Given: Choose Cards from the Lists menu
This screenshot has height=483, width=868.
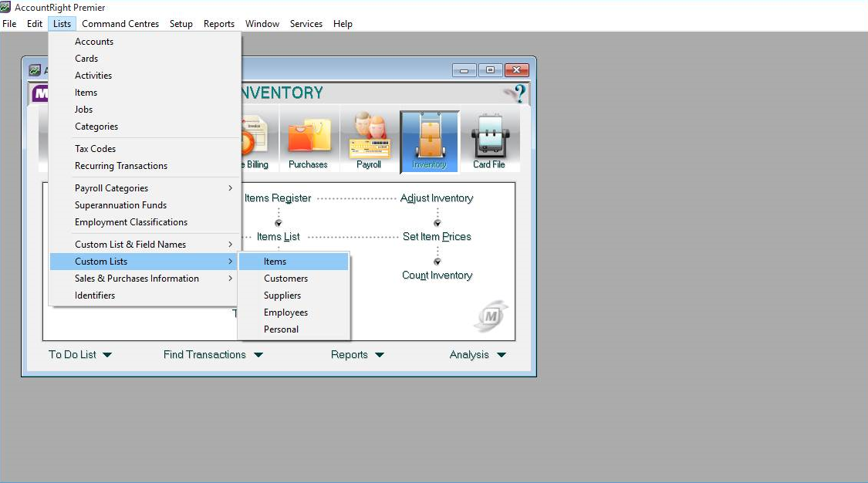Looking at the screenshot, I should 145,59.
